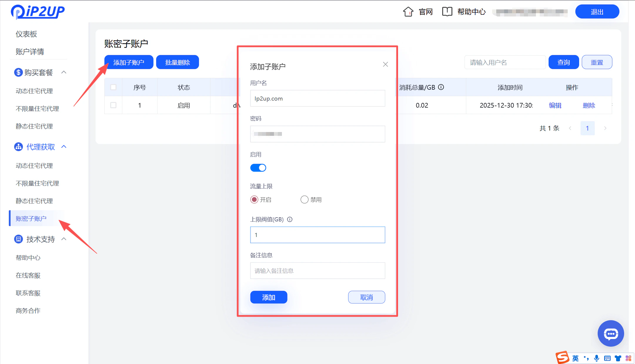Click the network icon beside 代理获取
This screenshot has height=364, width=635.
point(18,147)
